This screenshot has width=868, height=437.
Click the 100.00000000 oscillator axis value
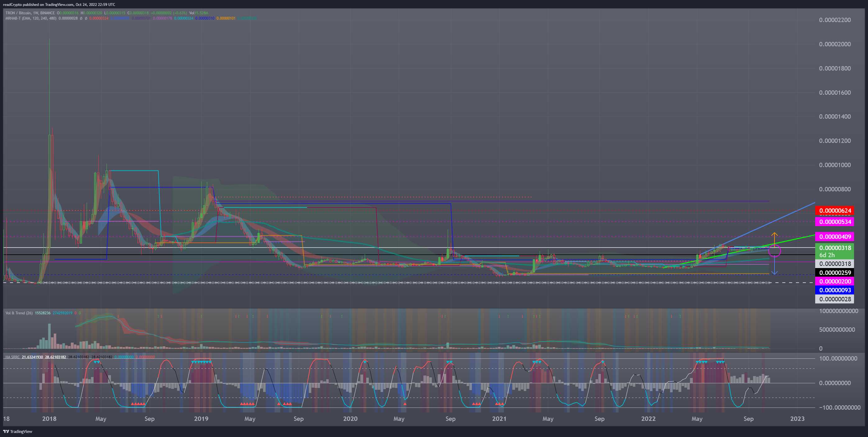click(838, 358)
